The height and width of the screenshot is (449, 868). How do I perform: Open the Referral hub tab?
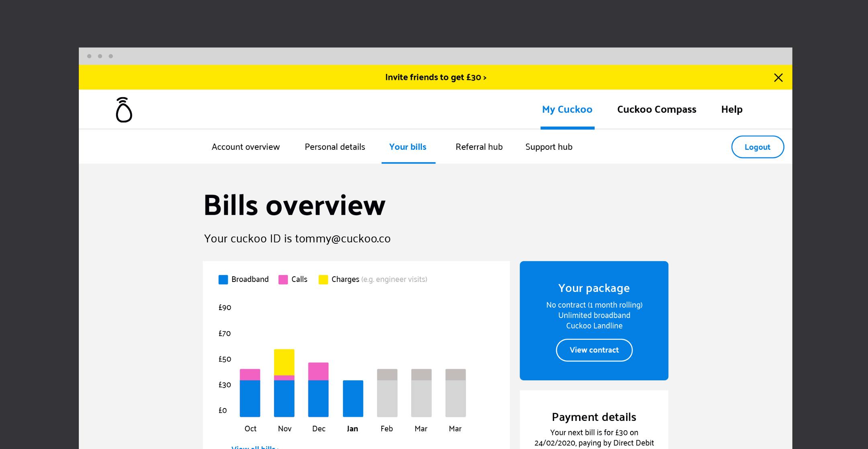click(479, 147)
